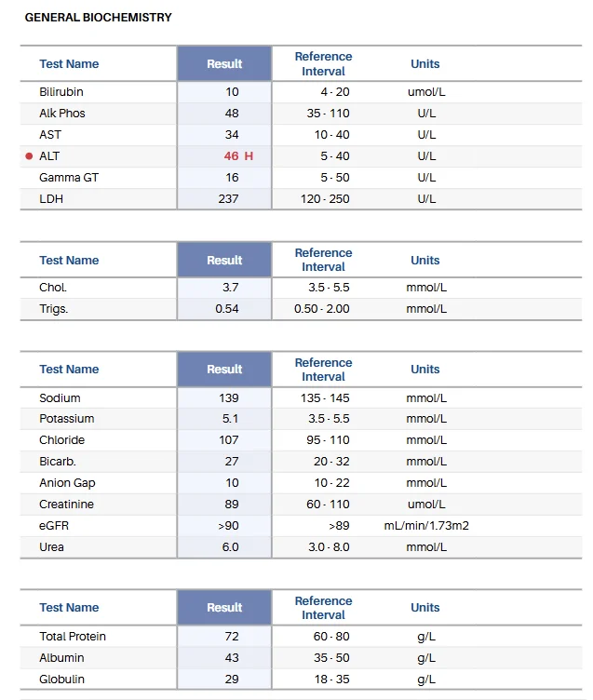Image resolution: width=593 pixels, height=700 pixels.
Task: Click the Albumin test name
Action: [x=61, y=658]
